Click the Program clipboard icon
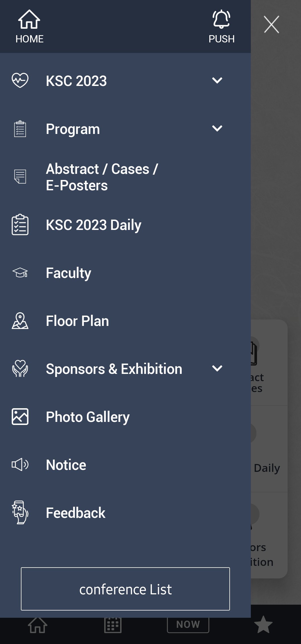 coord(20,129)
